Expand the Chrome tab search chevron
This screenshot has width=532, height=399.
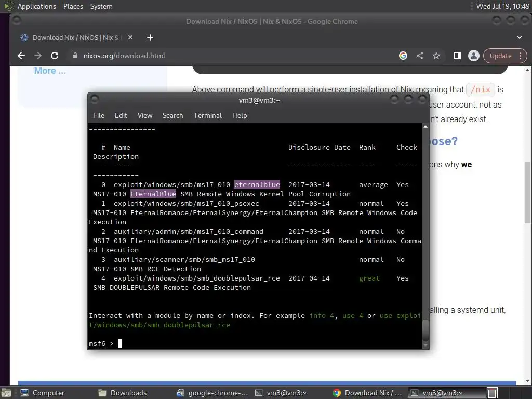tap(520, 37)
